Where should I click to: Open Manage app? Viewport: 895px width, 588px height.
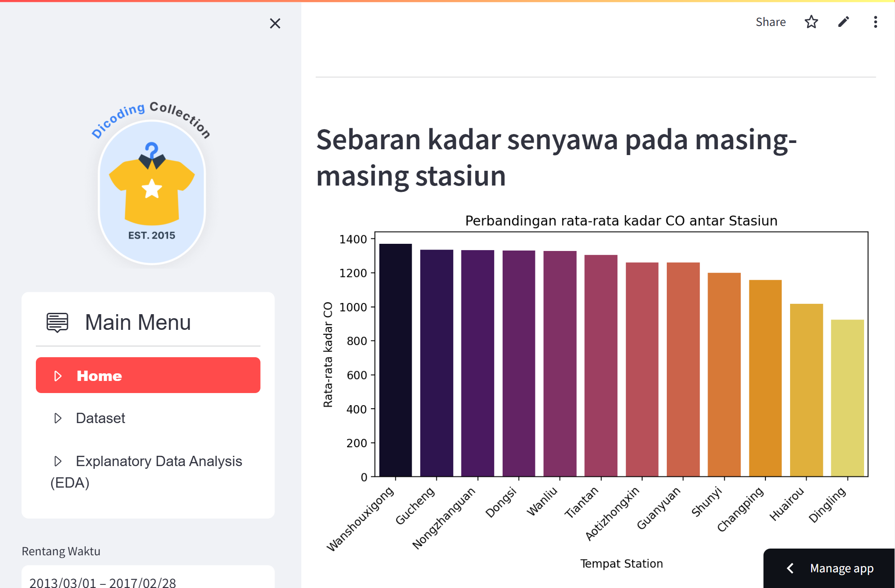(x=842, y=568)
